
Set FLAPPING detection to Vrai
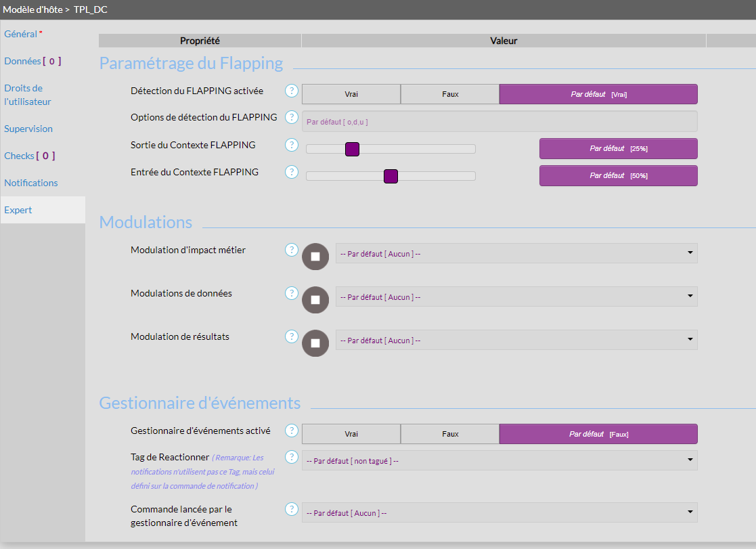(351, 94)
